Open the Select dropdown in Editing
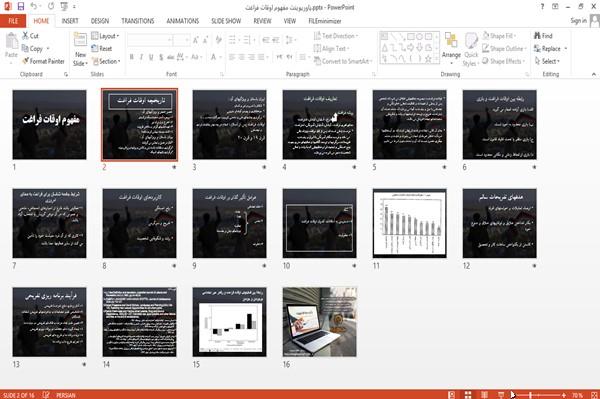Viewport: 600px width, 399px height. (x=547, y=61)
